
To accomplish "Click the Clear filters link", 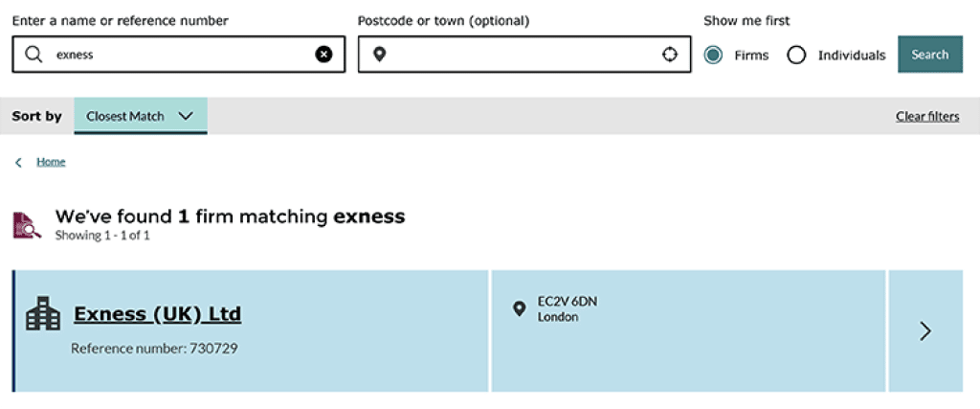I will (927, 116).
